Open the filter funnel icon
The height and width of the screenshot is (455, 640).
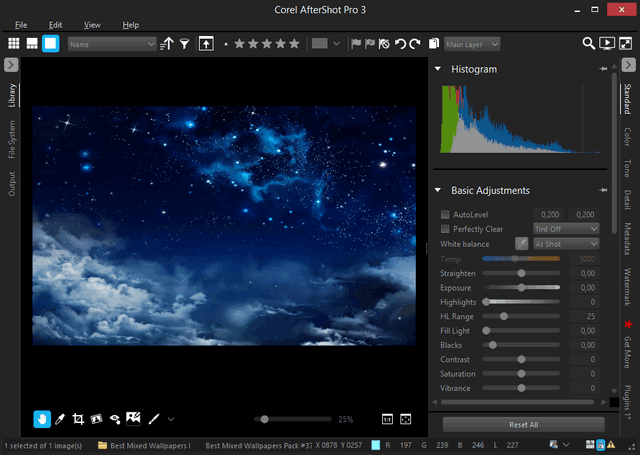(184, 44)
